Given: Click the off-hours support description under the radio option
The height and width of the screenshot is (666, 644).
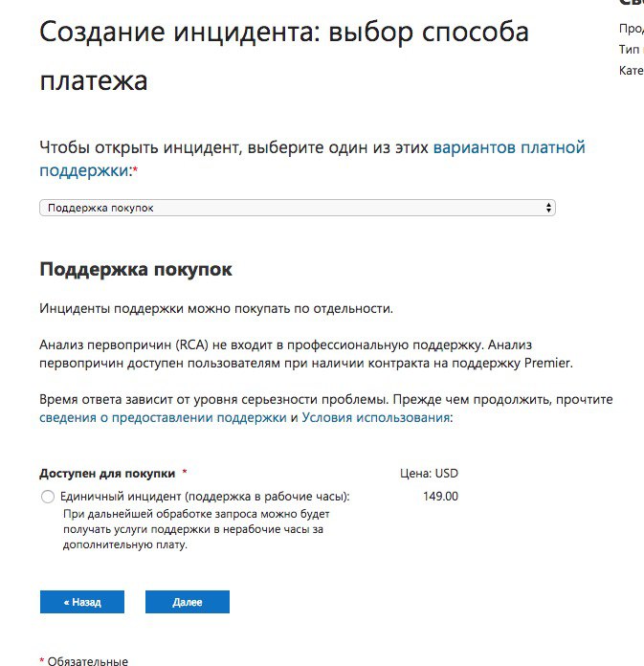Looking at the screenshot, I should (191, 529).
